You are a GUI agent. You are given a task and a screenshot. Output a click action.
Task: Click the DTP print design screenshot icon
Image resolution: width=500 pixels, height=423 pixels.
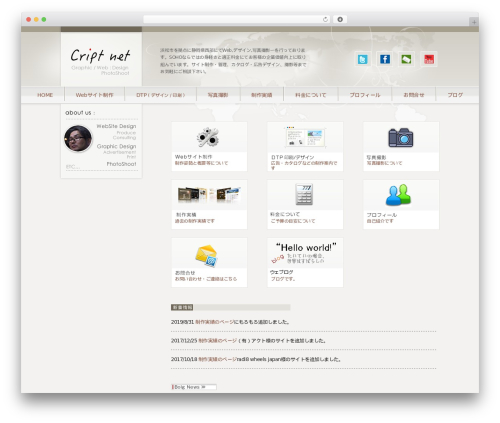[305, 137]
